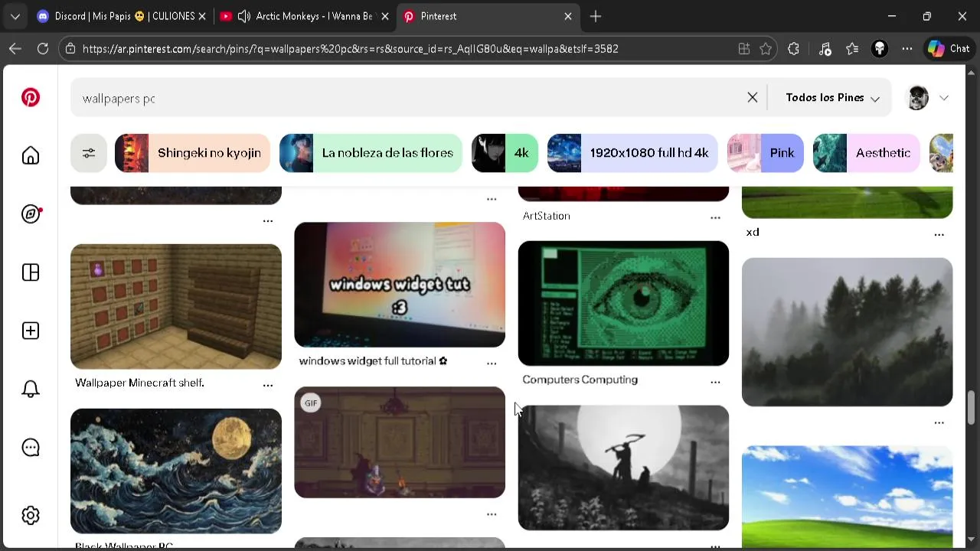Open the search filters slider icon
Viewport: 980px width, 551px height.
pos(89,153)
